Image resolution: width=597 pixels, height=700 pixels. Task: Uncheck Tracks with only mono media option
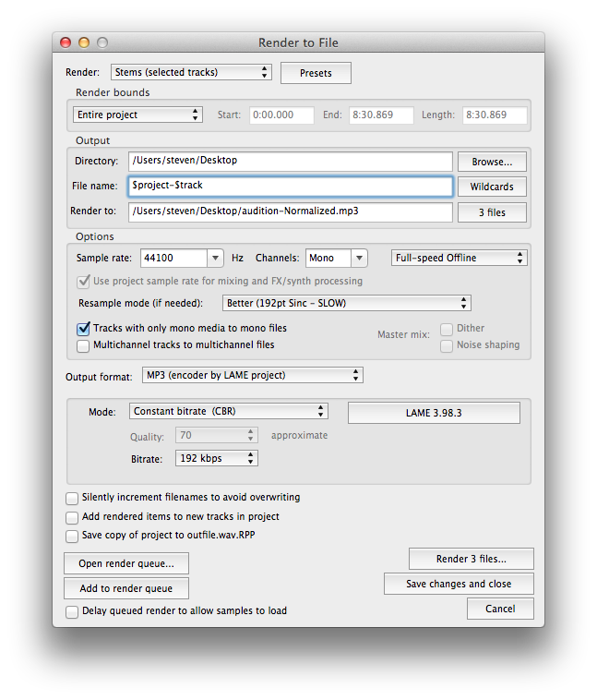click(x=84, y=329)
